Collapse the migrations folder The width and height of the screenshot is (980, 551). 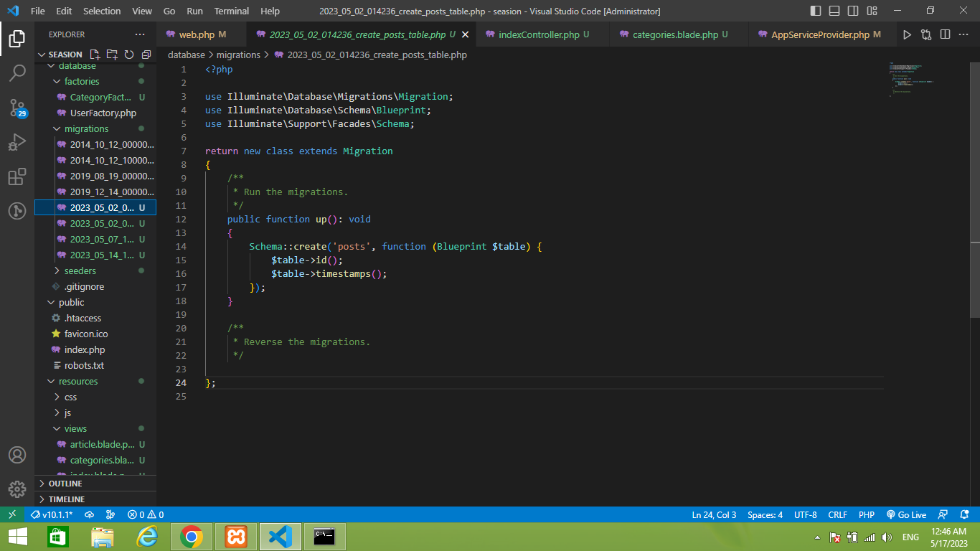click(x=95, y=128)
